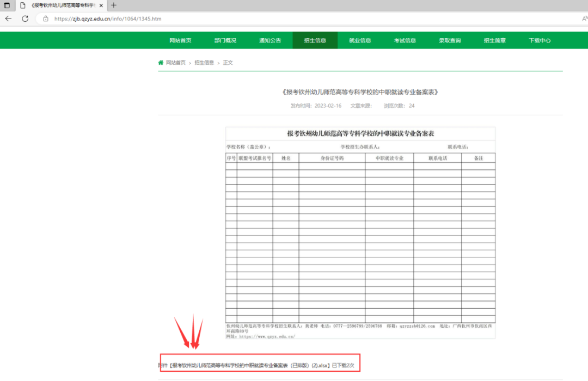This screenshot has width=588, height=381.
Task: Open 考试信息 from the navigation bar
Action: click(405, 40)
